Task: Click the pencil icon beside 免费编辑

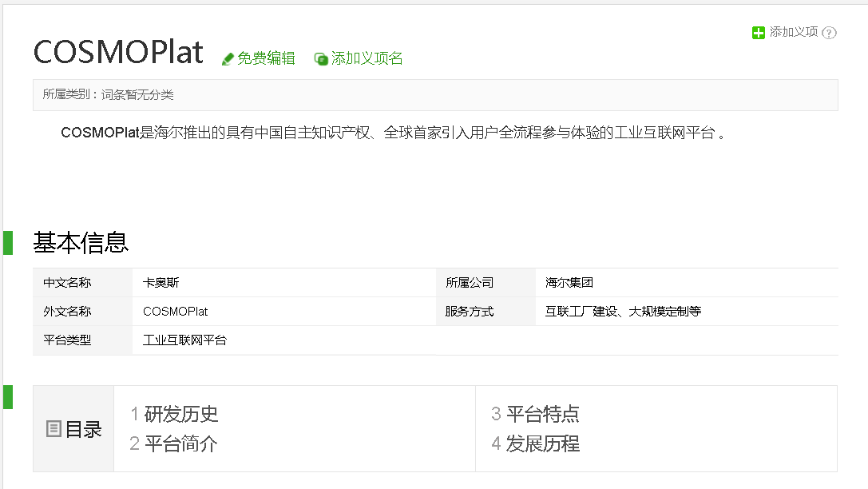Action: 228,59
